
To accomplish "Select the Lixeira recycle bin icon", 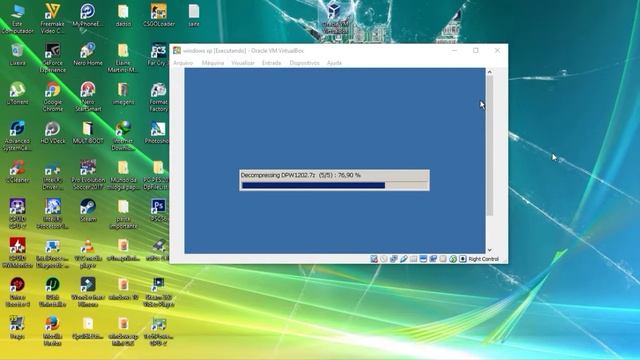I will tap(17, 55).
